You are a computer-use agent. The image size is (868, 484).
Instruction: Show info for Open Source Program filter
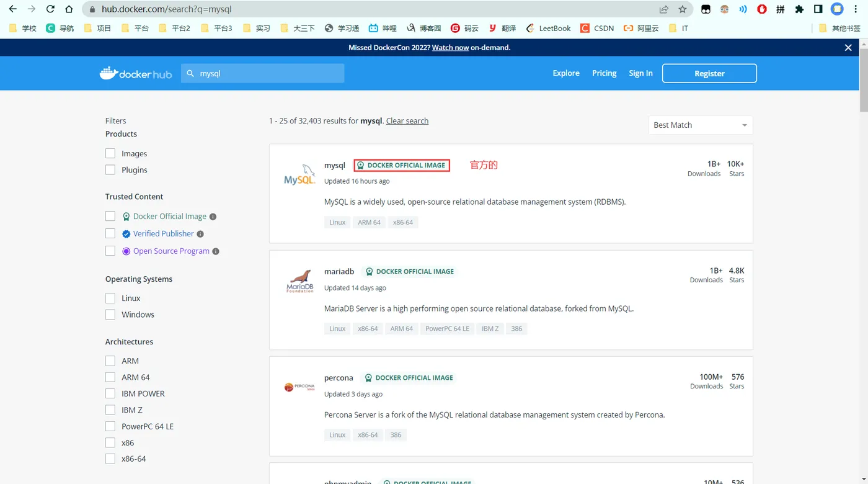216,251
